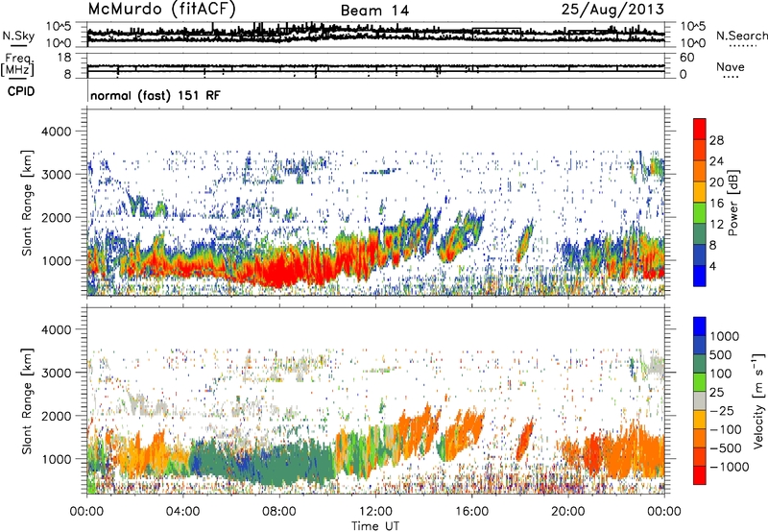Screen dimensions: 768x532
Task: Click the '1000' tick on velocity panel
Action: pyautogui.click(x=57, y=459)
